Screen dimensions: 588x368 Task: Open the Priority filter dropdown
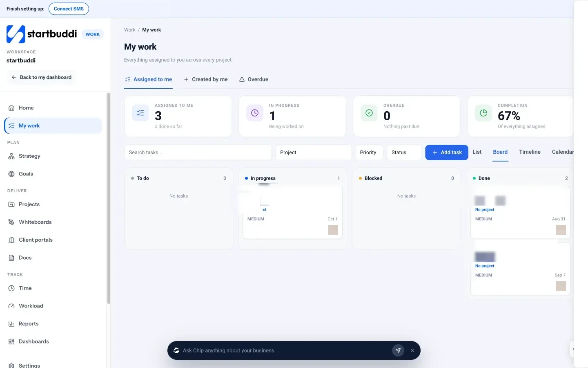click(369, 153)
